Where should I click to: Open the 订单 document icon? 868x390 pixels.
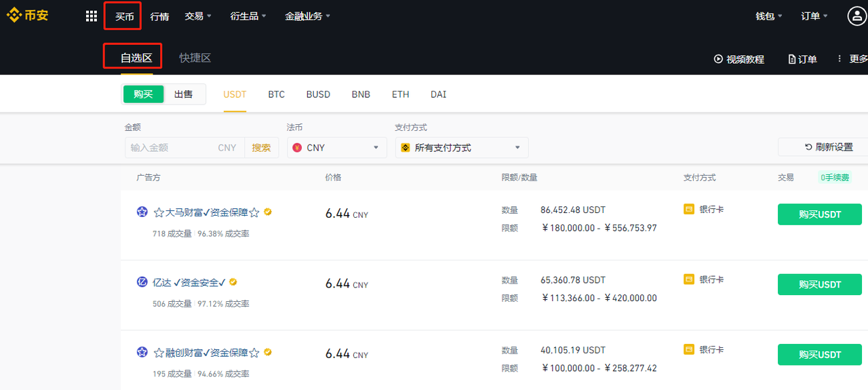point(792,60)
